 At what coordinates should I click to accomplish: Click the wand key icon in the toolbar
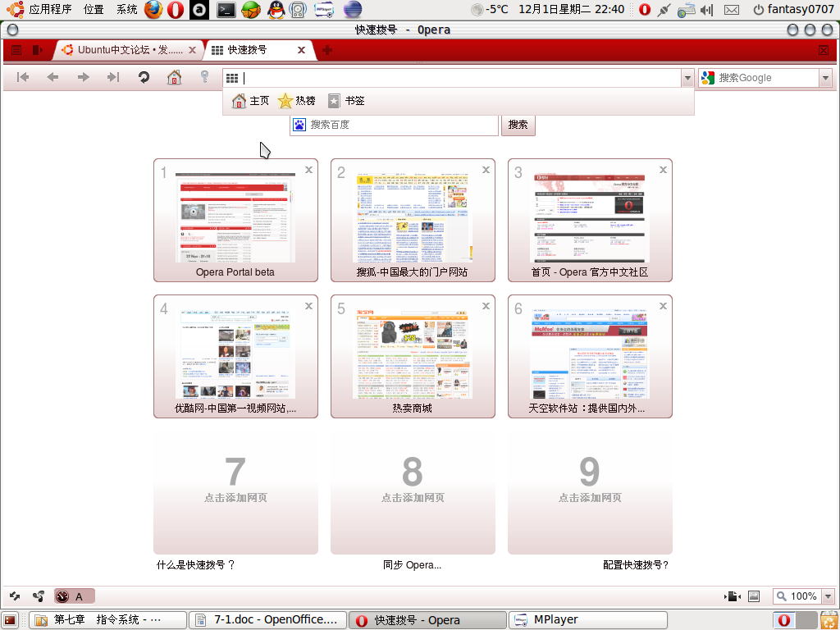pos(204,76)
